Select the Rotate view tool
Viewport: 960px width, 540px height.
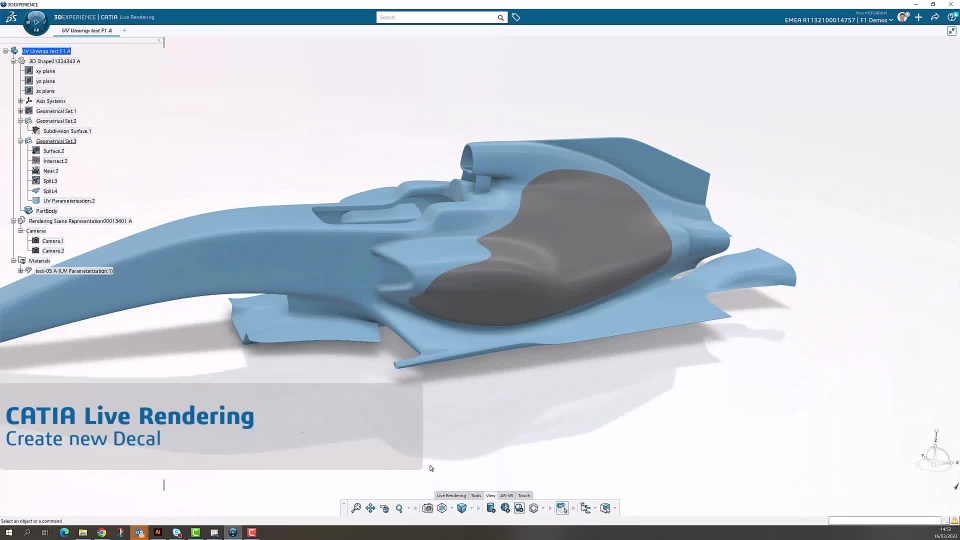tap(384, 508)
